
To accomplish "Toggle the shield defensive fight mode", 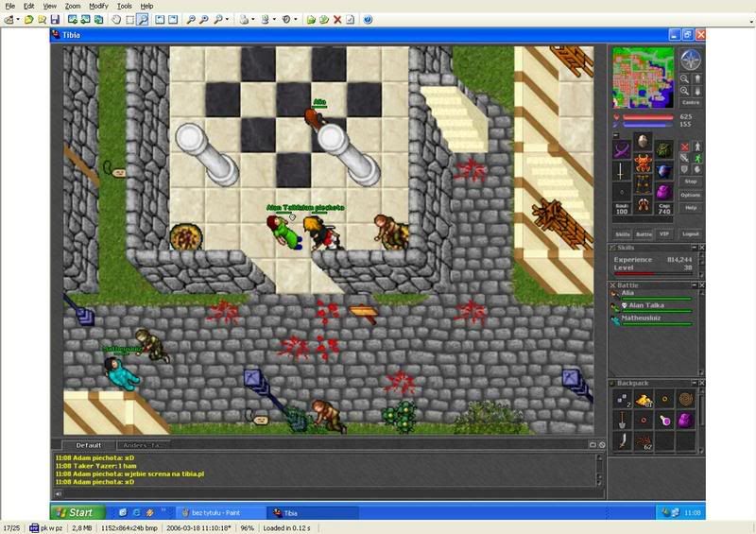I will pos(684,169).
